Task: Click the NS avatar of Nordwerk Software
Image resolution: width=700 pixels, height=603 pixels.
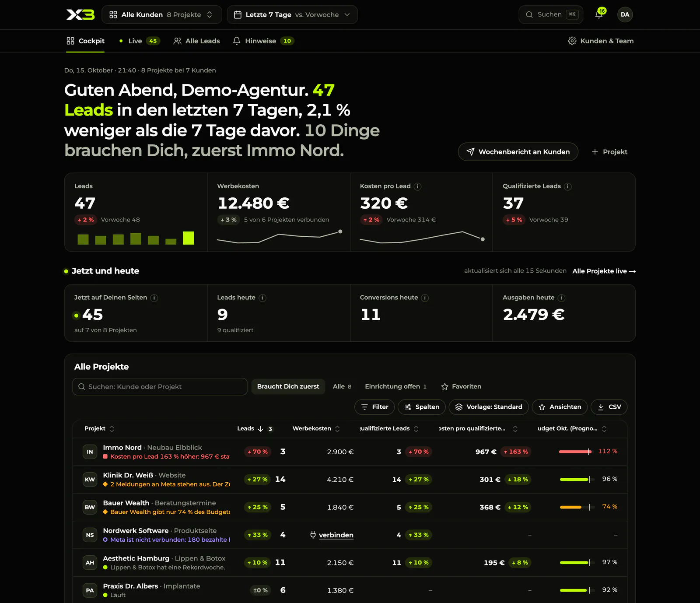Action: pyautogui.click(x=90, y=535)
